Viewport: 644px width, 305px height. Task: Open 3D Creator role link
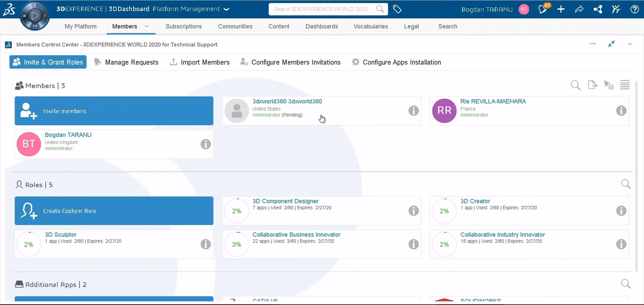click(x=475, y=201)
